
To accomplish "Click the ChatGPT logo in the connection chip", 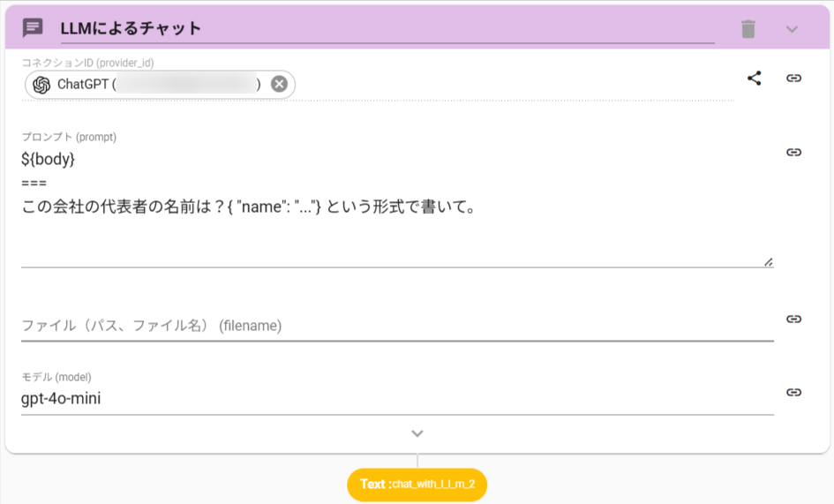I will click(x=41, y=85).
